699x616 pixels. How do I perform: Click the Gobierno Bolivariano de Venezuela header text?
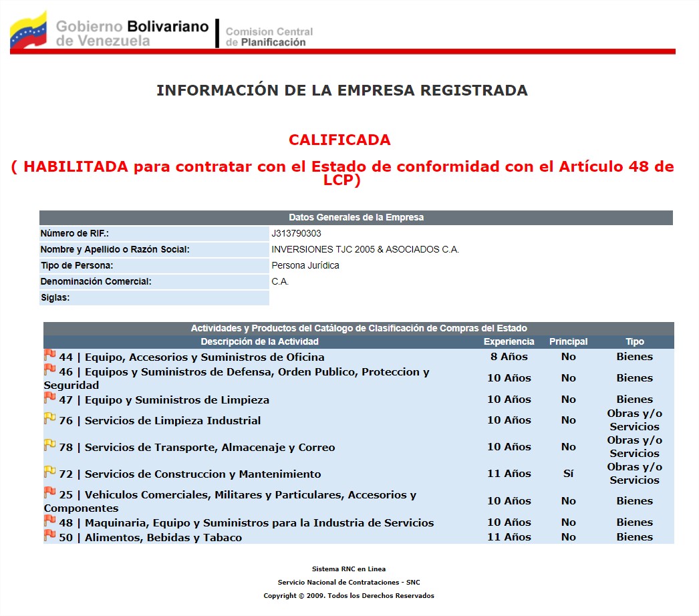(x=132, y=33)
